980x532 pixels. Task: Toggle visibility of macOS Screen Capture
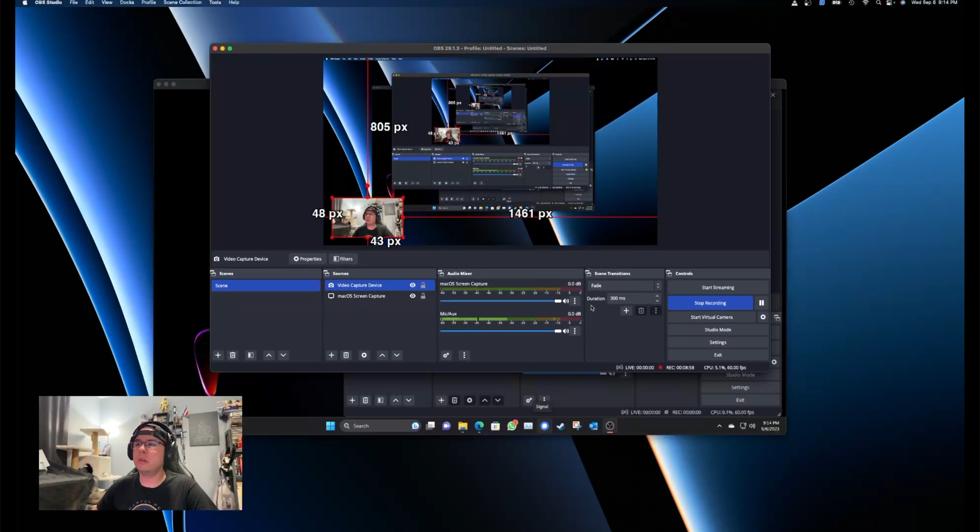(x=413, y=295)
